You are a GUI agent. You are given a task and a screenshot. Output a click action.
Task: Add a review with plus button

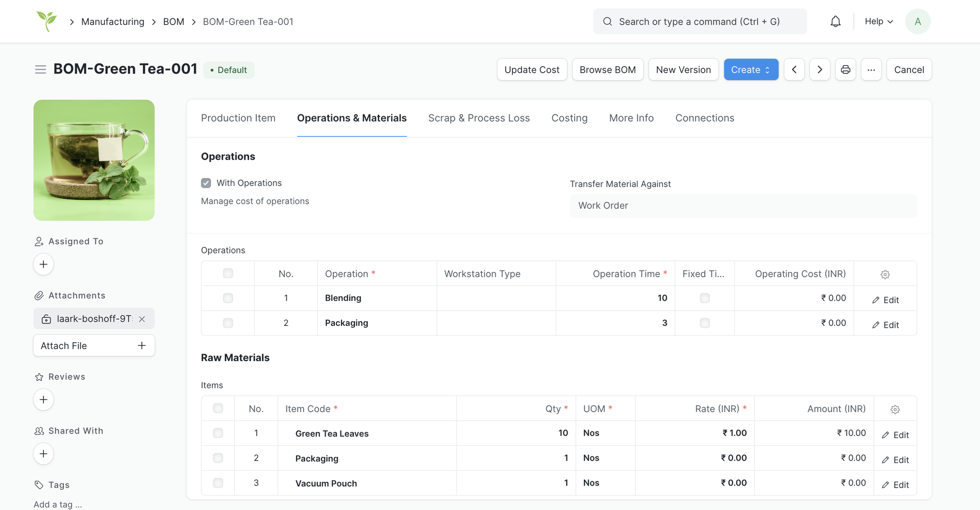pyautogui.click(x=43, y=399)
